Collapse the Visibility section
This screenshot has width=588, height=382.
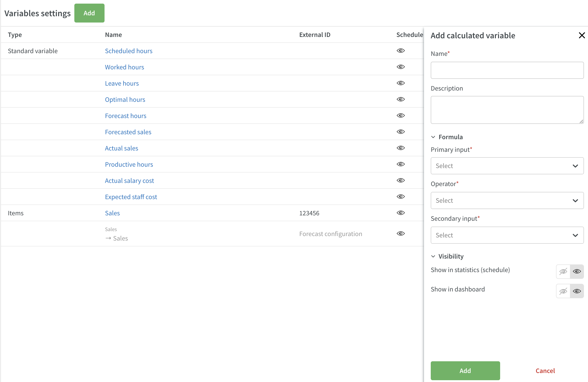tap(433, 256)
